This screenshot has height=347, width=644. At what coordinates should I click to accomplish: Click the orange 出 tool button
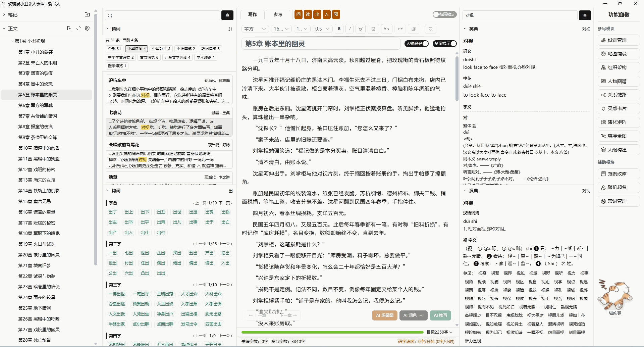point(317,14)
